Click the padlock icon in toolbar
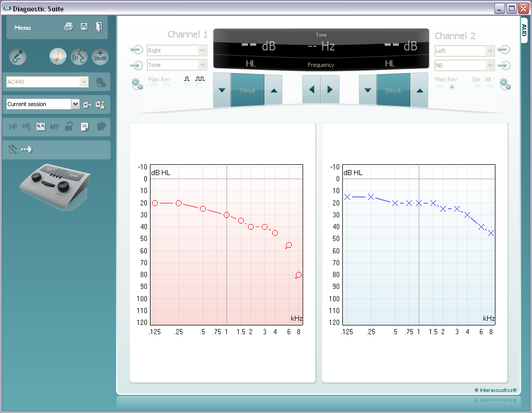 (69, 126)
